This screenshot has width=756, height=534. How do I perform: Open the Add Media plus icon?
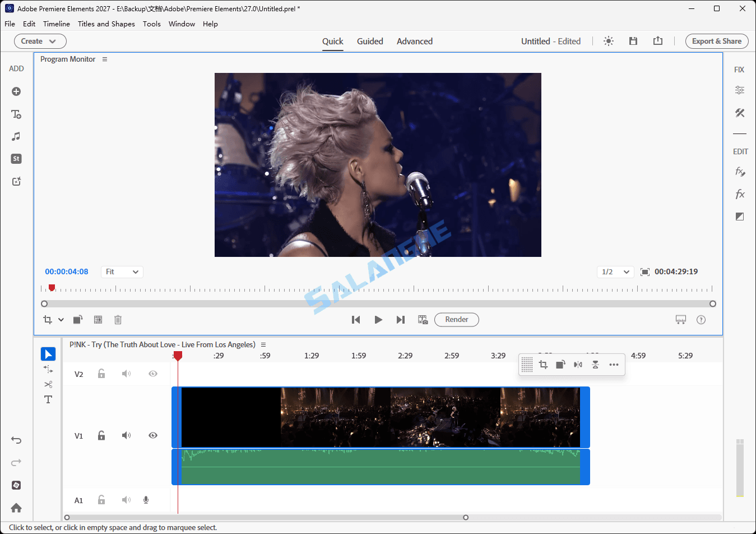(x=16, y=91)
